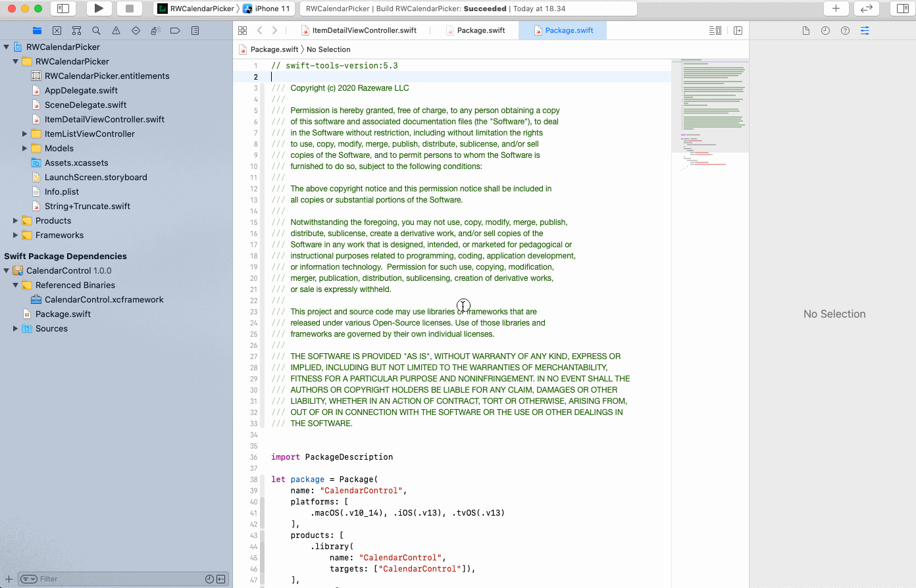Viewport: 916px width, 588px height.
Task: Click the Swift Package Dependencies heading
Action: [x=65, y=256]
